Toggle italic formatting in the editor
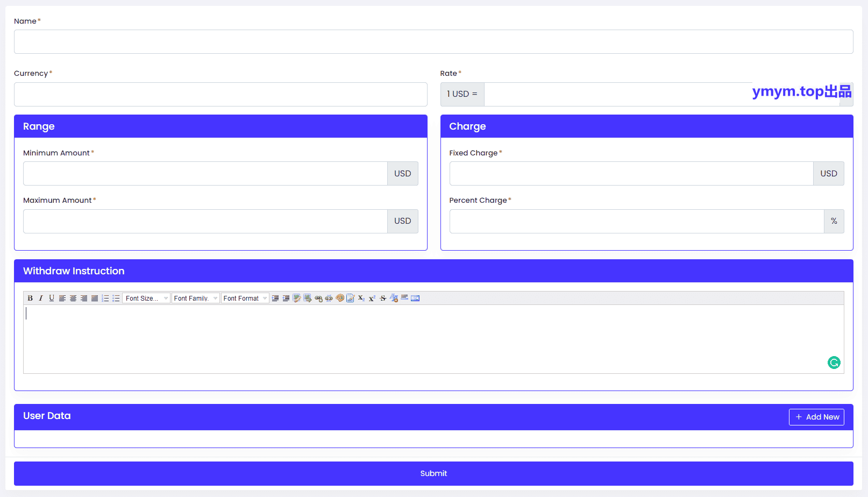Screen dimensions: 868x497 (41, 298)
